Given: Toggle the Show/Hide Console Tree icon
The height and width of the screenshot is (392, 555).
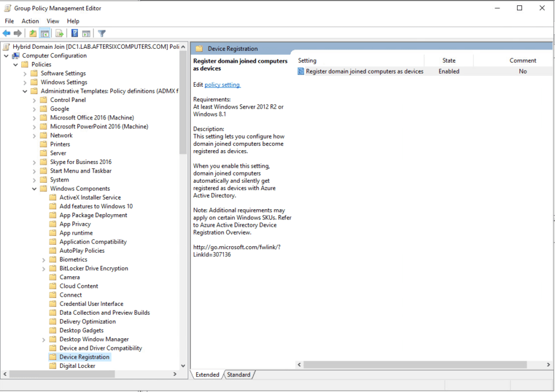Looking at the screenshot, I should (45, 33).
